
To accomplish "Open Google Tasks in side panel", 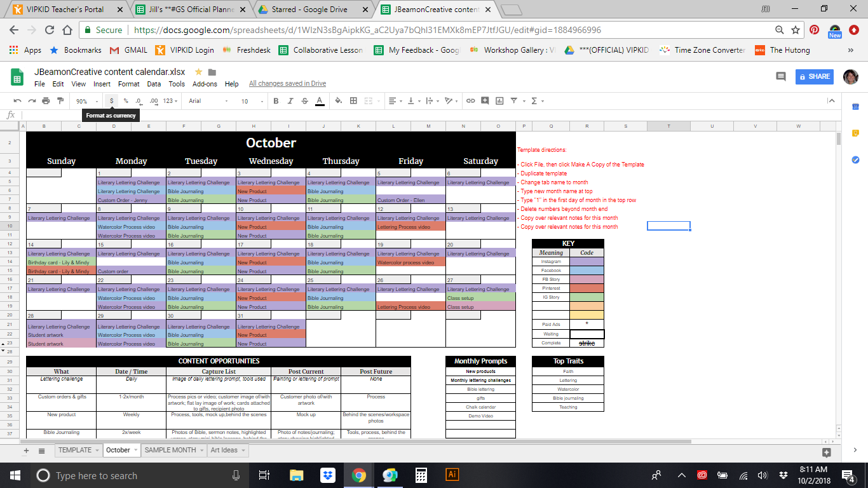I will pos(855,159).
